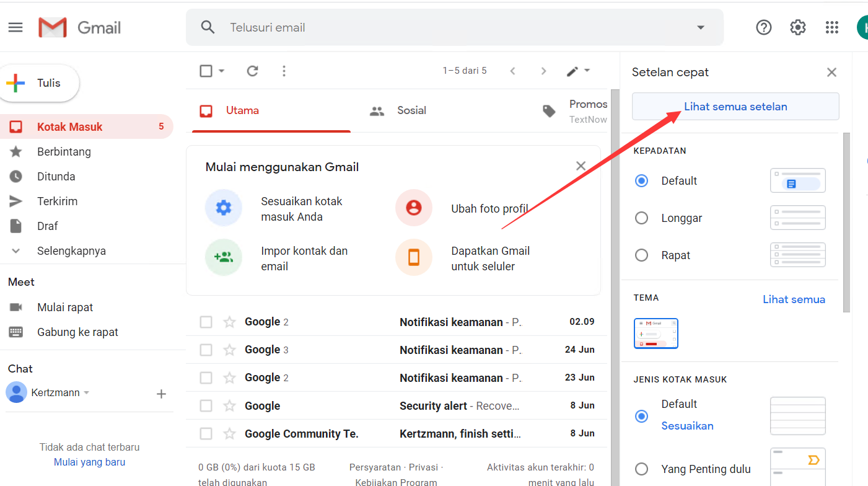The height and width of the screenshot is (486, 868).
Task: Click Lihat semua setelan button
Action: 735,107
